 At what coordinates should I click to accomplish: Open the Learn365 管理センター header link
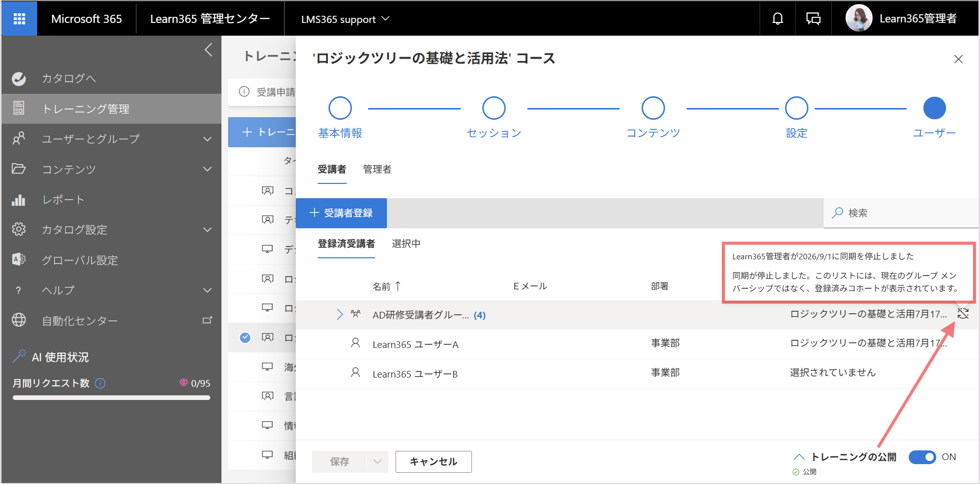210,19
